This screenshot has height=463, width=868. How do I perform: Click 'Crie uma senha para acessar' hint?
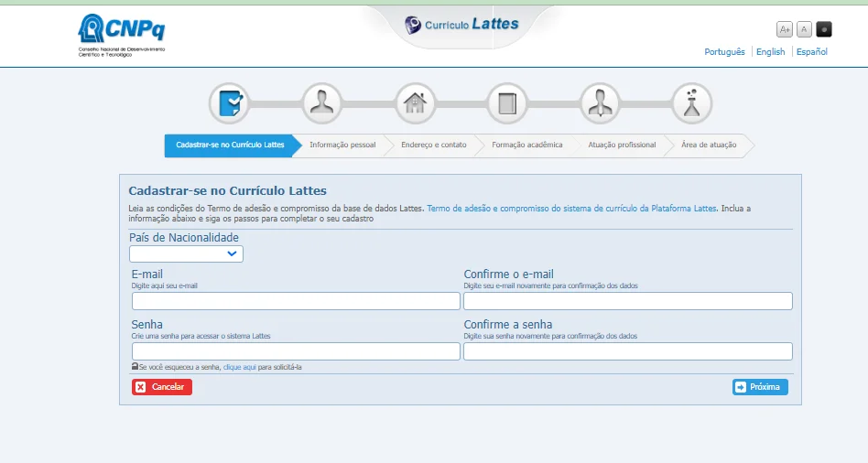click(201, 337)
